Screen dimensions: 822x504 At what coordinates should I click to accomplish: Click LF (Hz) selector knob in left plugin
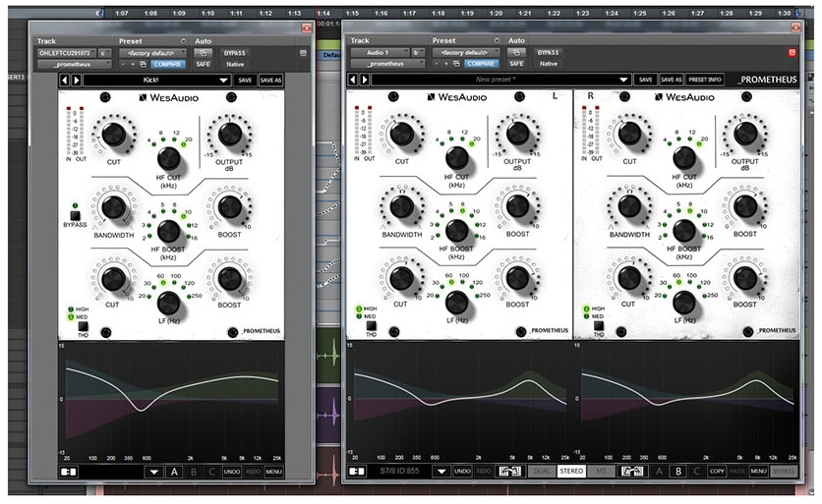(169, 303)
